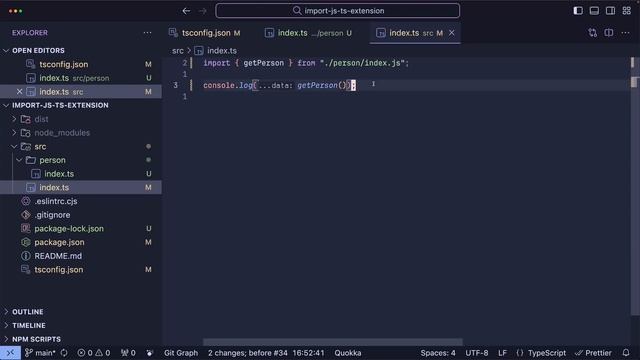Open the customize layout icon
Image resolution: width=640 pixels, height=360 pixels.
pyautogui.click(x=627, y=11)
